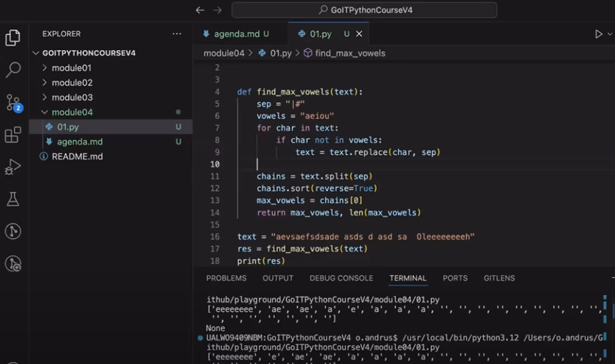615x364 pixels.
Task: Switch to the DEBUG CONSOLE panel tab
Action: click(x=341, y=278)
